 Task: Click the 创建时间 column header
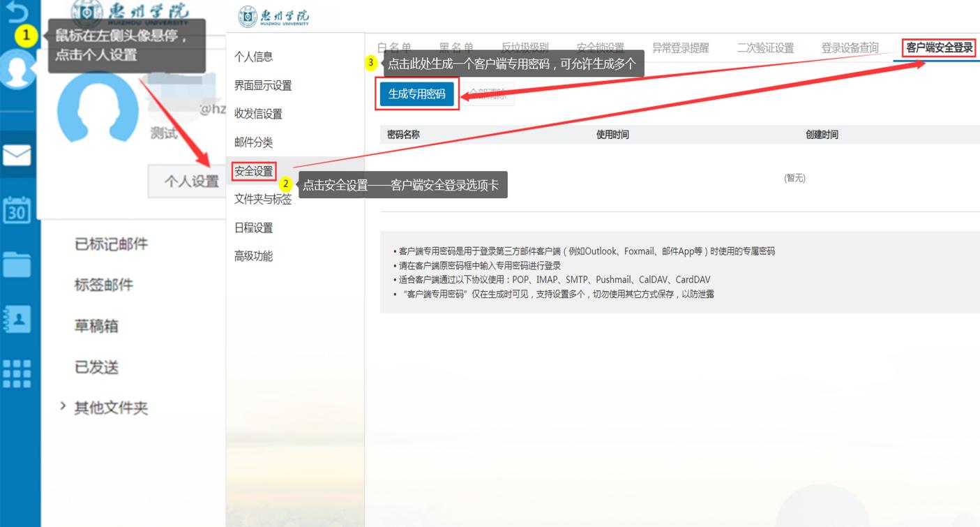click(822, 135)
